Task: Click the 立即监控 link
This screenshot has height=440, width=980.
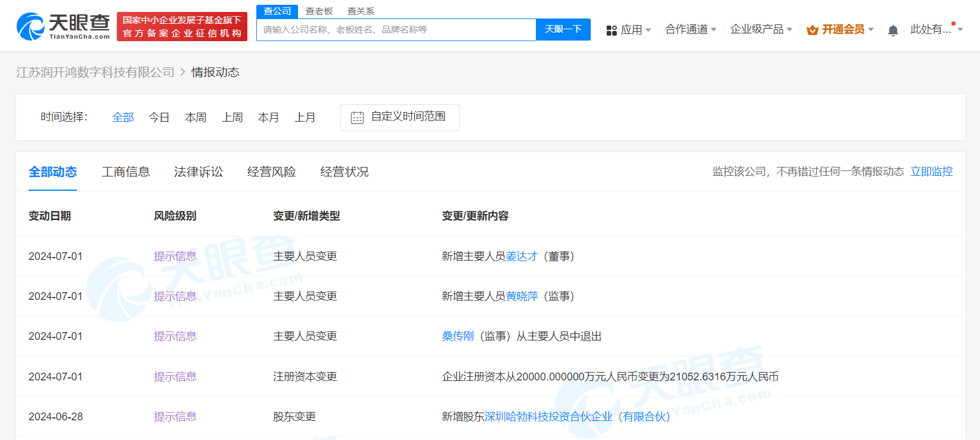Action: click(x=931, y=172)
